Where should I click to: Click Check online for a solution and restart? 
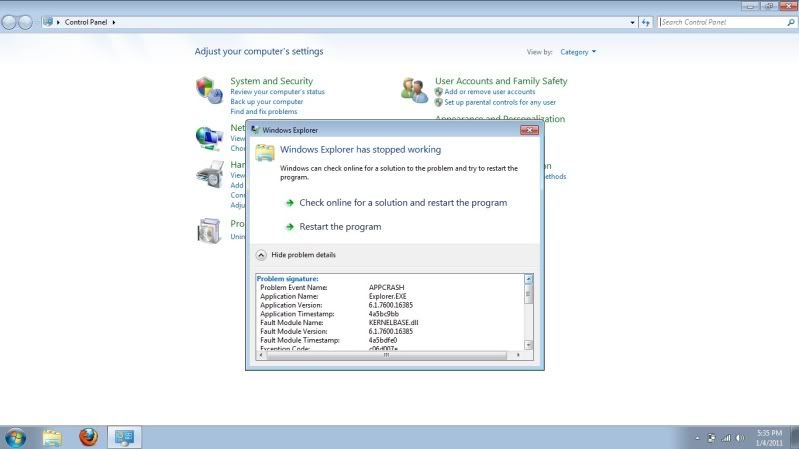pos(403,203)
